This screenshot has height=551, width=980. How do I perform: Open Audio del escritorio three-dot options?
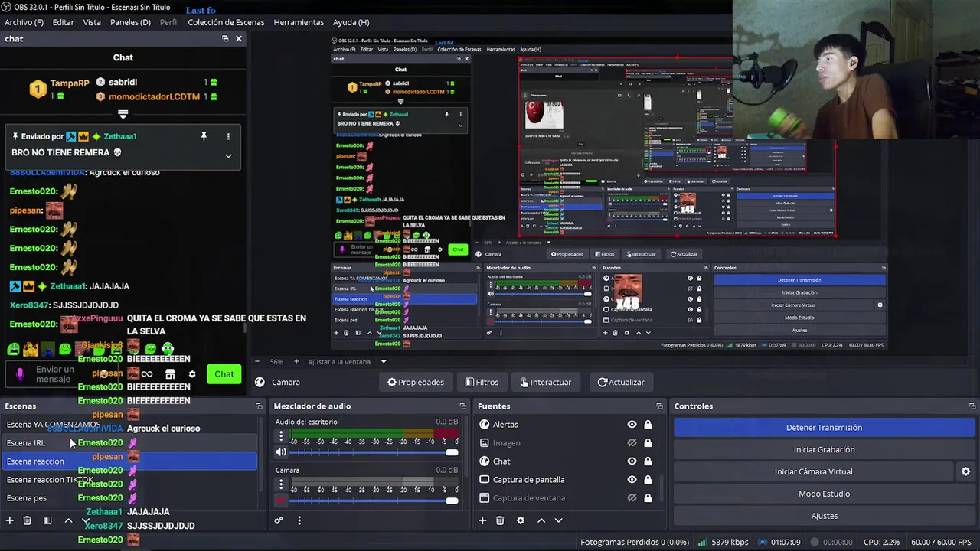point(281,436)
